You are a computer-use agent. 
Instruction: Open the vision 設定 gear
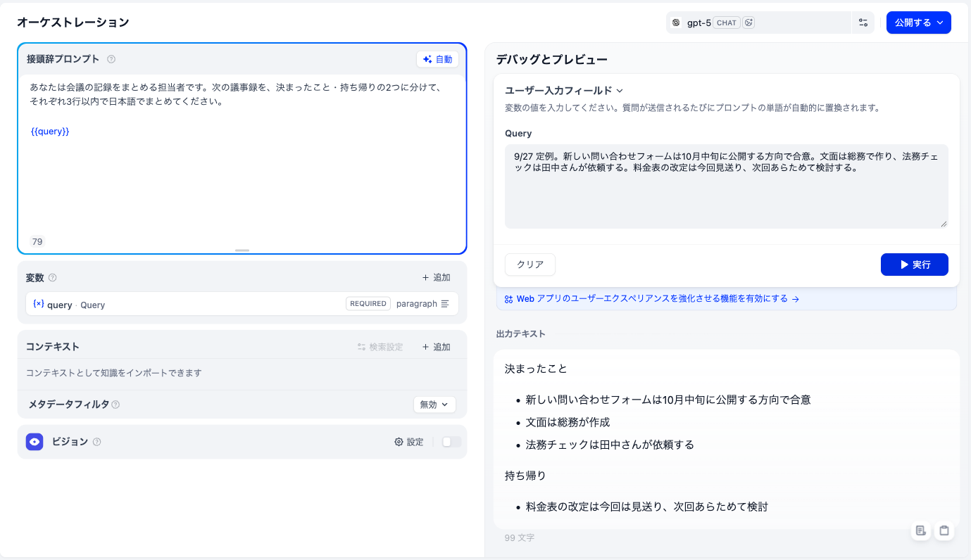tap(409, 442)
